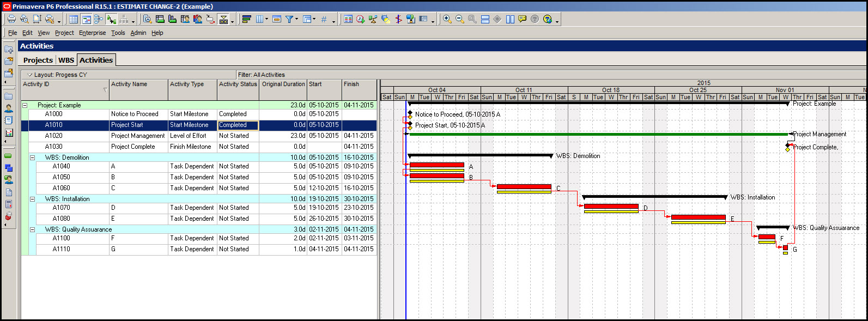Toggle the Show/Hide Bottom Layout button
Viewport: 868px width, 321px height.
point(223,19)
